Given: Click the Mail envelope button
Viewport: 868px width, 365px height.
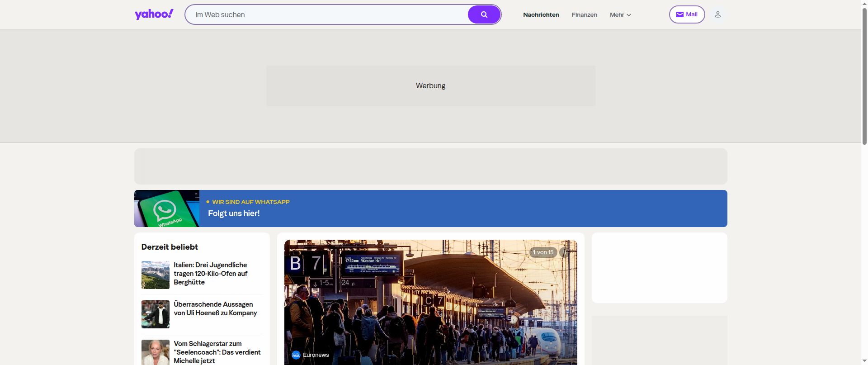Looking at the screenshot, I should coord(687,14).
